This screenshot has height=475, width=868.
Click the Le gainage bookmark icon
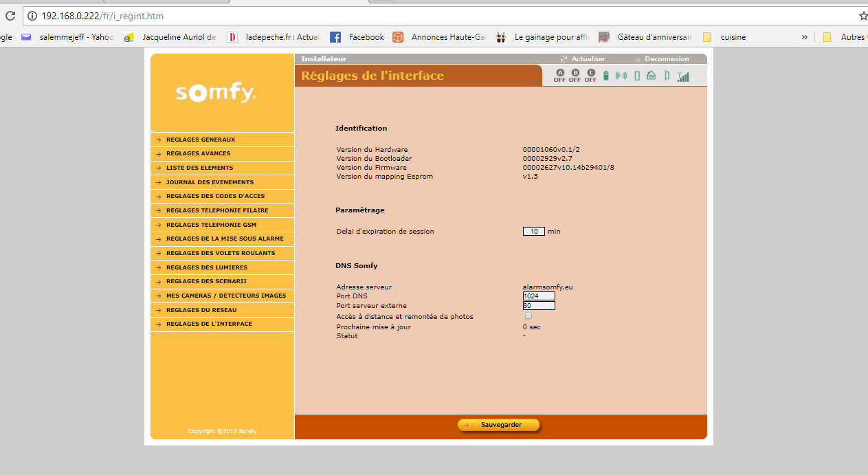point(502,37)
